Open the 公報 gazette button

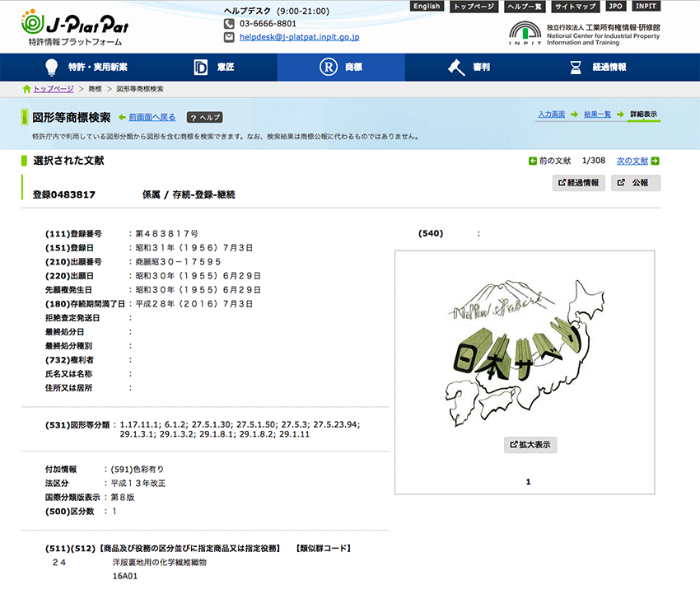(636, 183)
